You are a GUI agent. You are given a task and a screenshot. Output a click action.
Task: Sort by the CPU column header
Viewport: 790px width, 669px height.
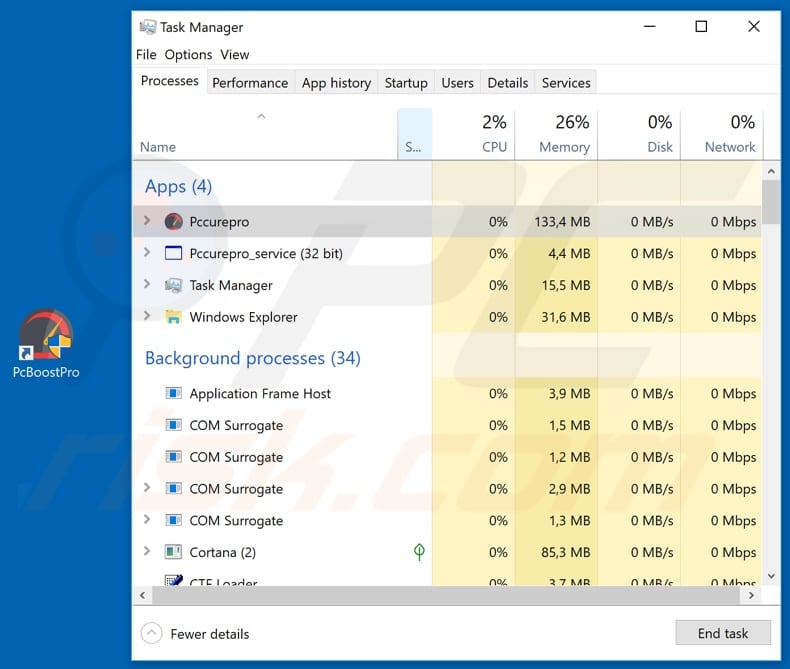coord(473,134)
